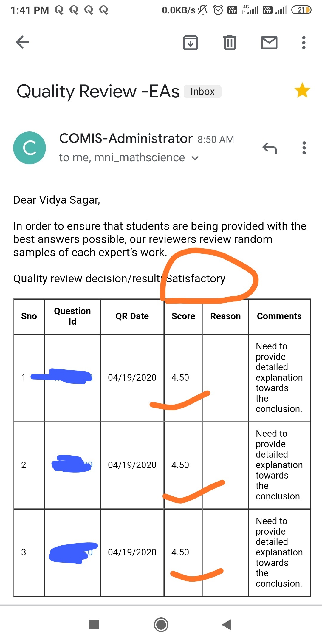
Task: Expand recipient details chevron
Action: 195,158
